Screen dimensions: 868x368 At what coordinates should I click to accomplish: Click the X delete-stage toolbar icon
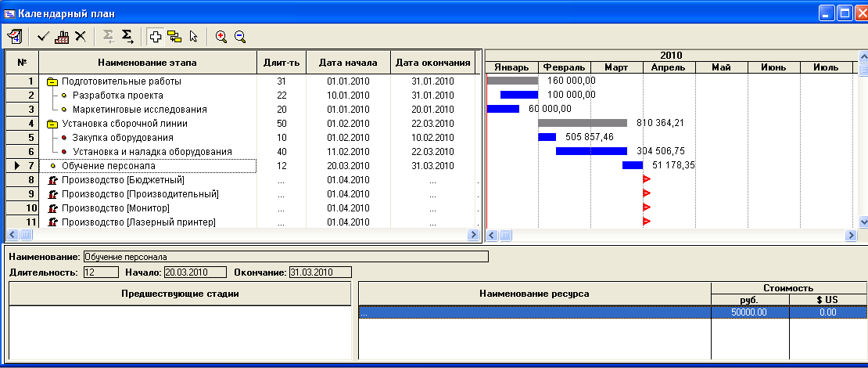(x=81, y=37)
